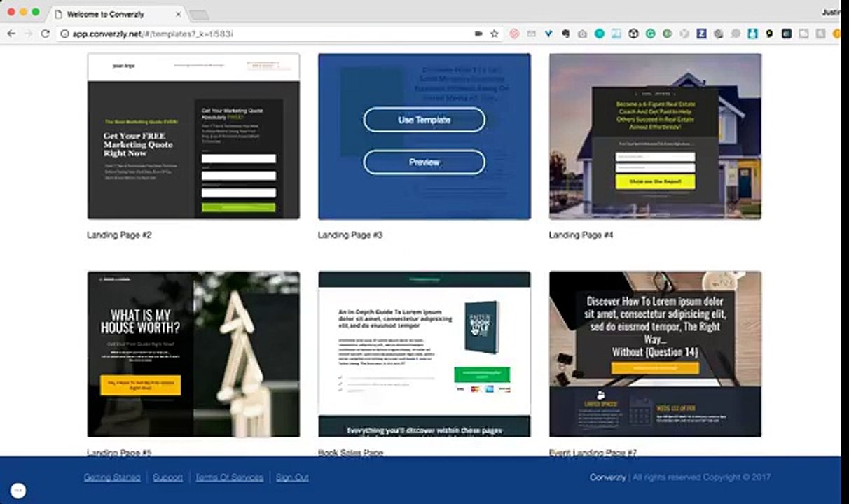The height and width of the screenshot is (504, 849).
Task: Open the Getting Started footer link
Action: pyautogui.click(x=112, y=477)
